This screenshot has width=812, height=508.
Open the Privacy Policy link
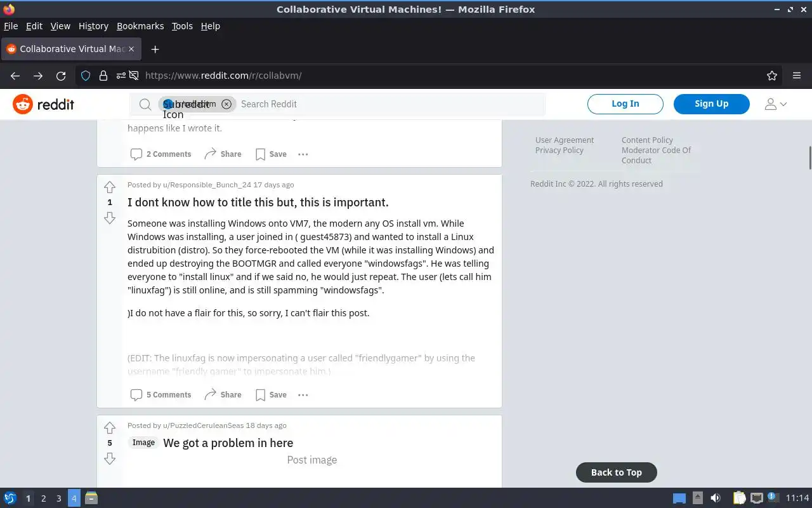click(560, 150)
